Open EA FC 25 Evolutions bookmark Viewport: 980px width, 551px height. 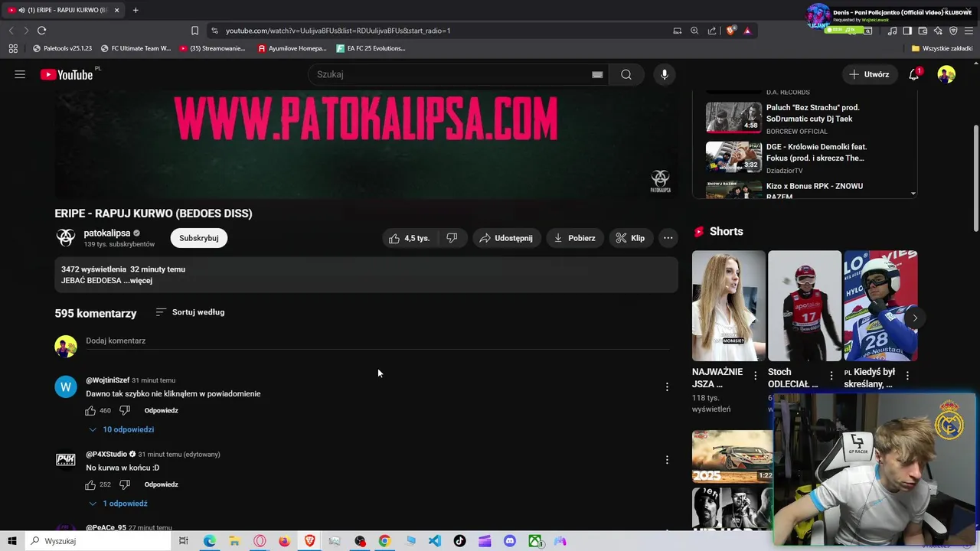[371, 48]
